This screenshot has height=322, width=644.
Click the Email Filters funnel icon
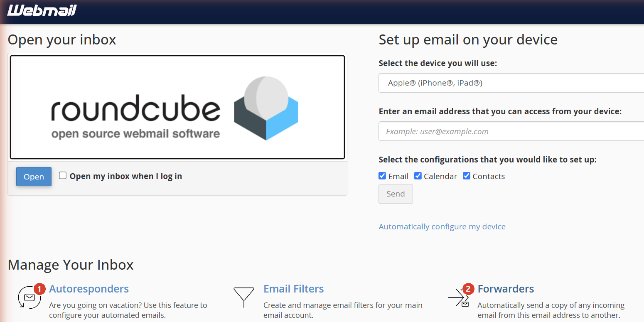(x=244, y=297)
